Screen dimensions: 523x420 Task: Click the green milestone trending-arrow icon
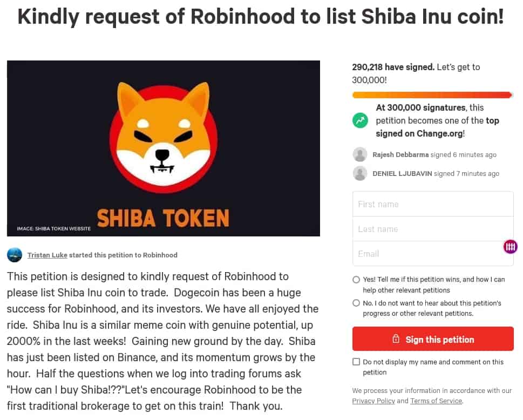click(359, 120)
